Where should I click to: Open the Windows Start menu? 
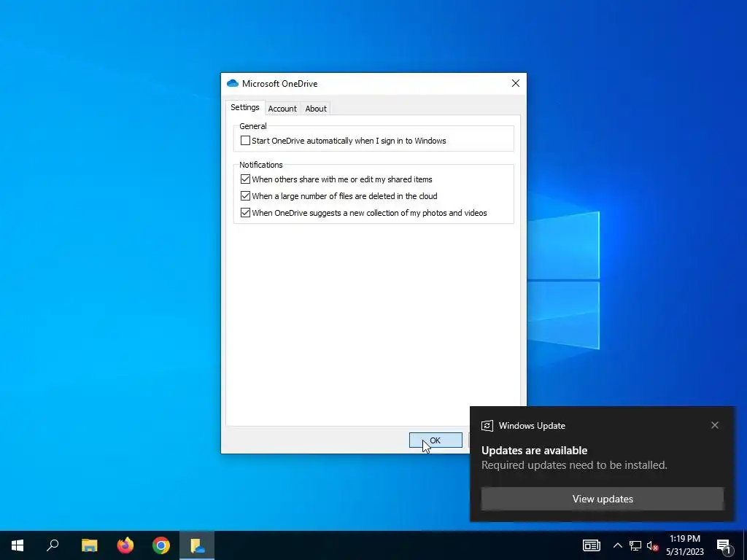[18, 545]
